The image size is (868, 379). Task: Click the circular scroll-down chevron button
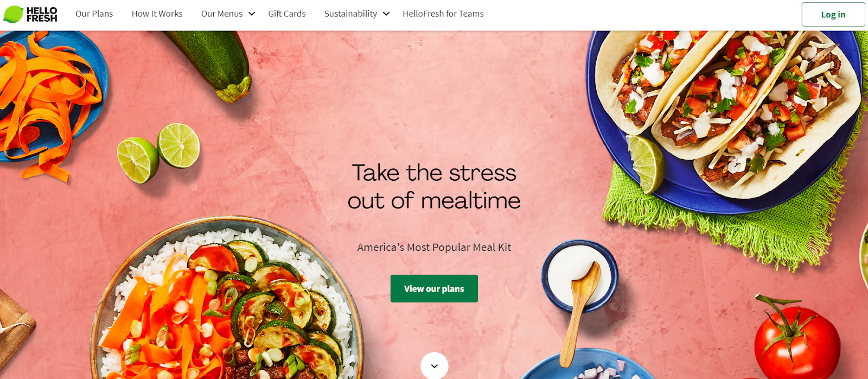434,365
